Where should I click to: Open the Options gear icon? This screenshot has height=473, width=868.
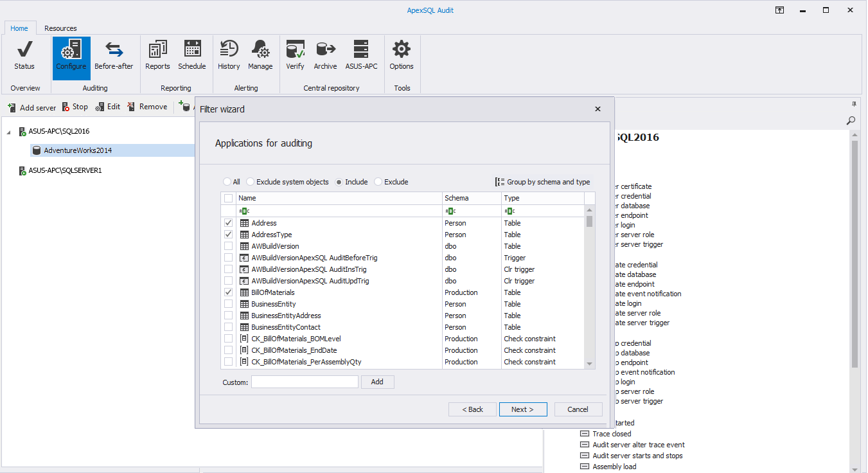pyautogui.click(x=402, y=55)
